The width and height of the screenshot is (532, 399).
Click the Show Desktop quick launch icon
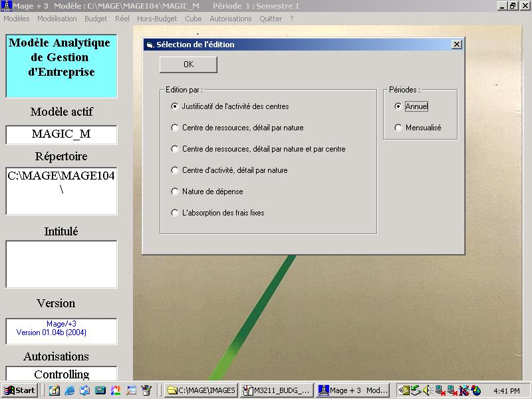tap(55, 390)
